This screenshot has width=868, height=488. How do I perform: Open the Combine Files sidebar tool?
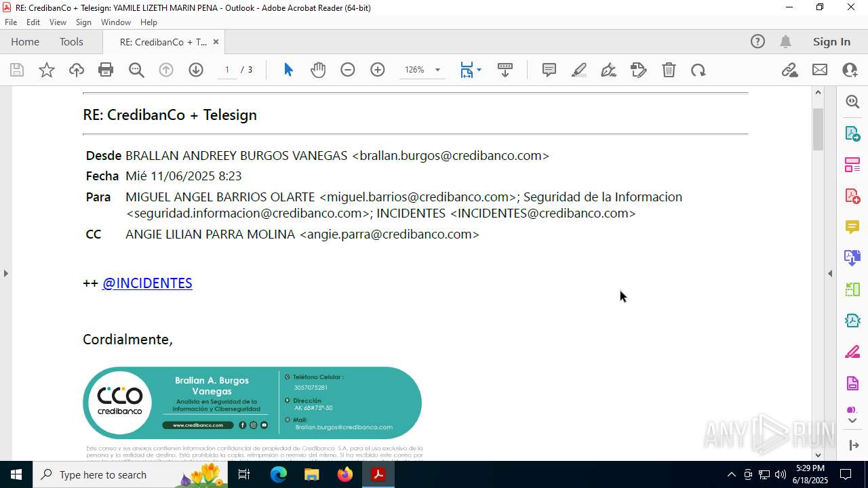click(852, 258)
